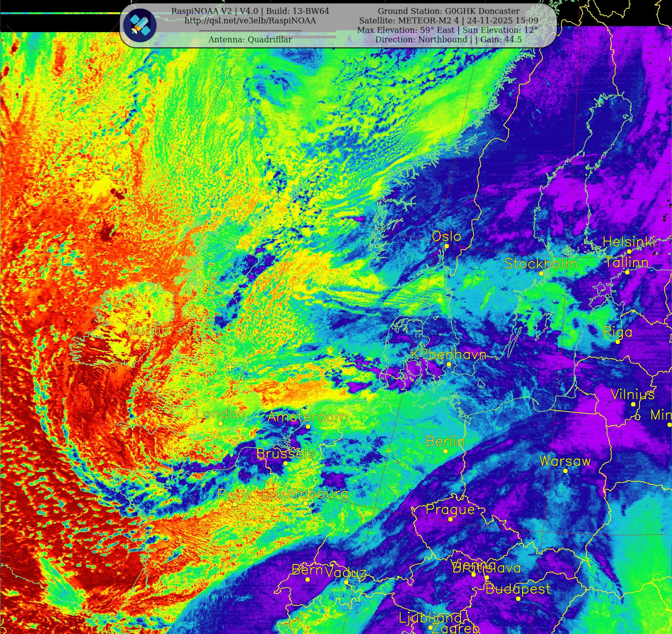672x634 pixels.
Task: Click the Stockholm city marker dot
Action: click(541, 273)
